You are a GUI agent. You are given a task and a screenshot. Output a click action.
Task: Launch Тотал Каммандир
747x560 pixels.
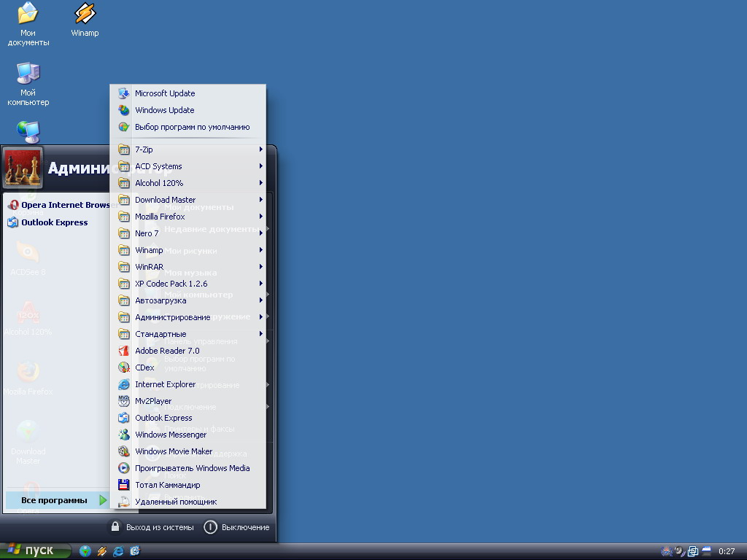[x=187, y=485]
